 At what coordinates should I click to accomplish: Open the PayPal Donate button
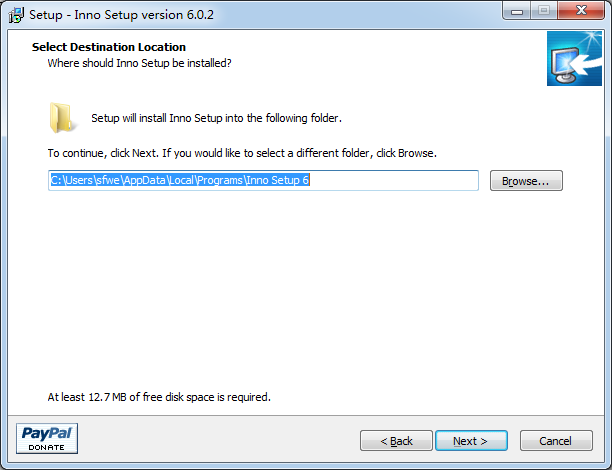(x=48, y=438)
